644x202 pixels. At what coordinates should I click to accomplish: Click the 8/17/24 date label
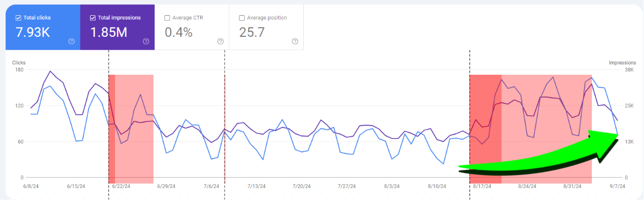(482, 186)
